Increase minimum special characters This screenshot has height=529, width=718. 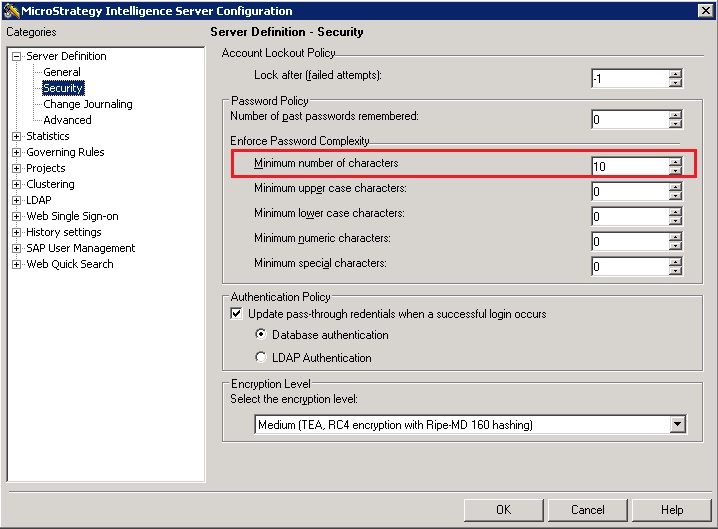coord(675,262)
